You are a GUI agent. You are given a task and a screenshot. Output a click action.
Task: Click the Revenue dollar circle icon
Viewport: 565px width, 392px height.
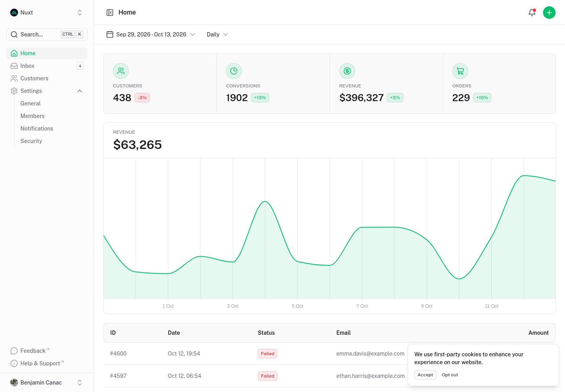point(347,71)
